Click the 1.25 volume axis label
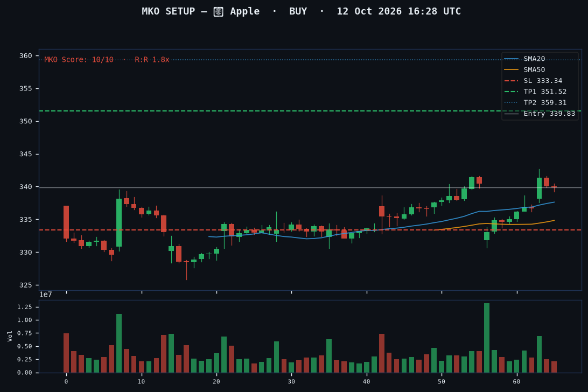The image size is (588, 392). (25, 307)
